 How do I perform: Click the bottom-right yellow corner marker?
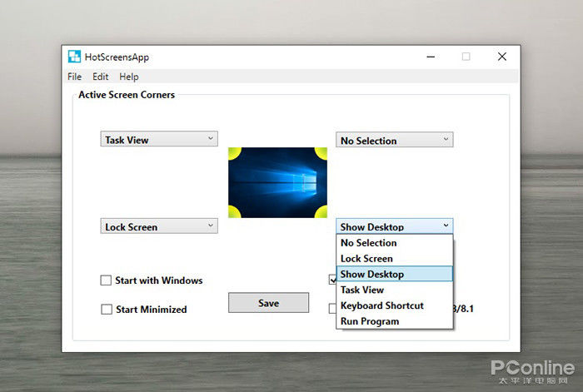point(321,212)
